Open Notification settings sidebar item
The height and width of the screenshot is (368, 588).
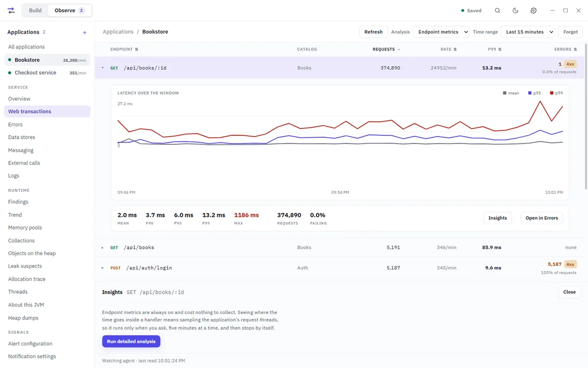point(47,356)
